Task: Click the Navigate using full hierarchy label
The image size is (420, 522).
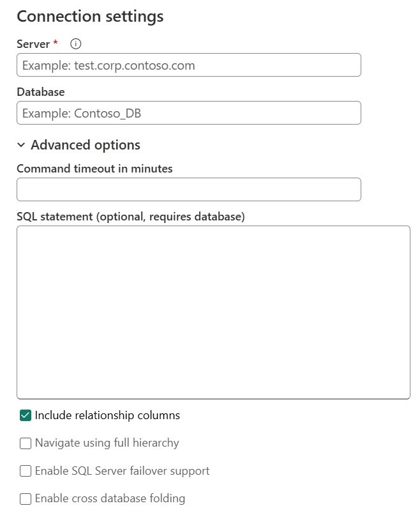Action: (106, 443)
